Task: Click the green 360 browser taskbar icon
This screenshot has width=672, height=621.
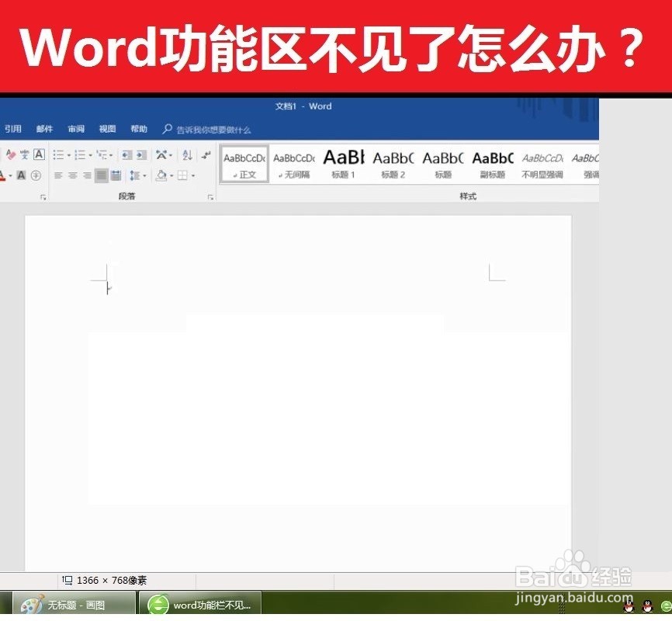Action: click(158, 605)
